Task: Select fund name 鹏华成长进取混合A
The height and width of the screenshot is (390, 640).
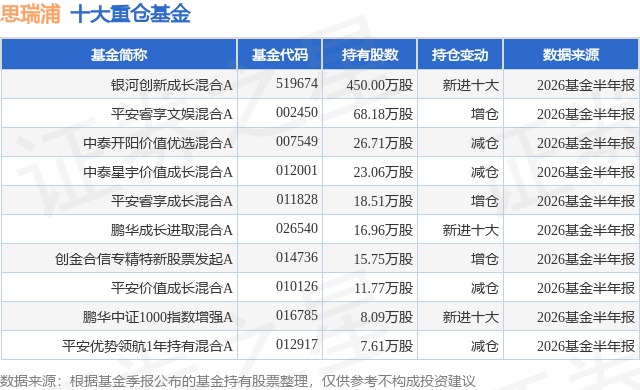Action: coord(171,230)
